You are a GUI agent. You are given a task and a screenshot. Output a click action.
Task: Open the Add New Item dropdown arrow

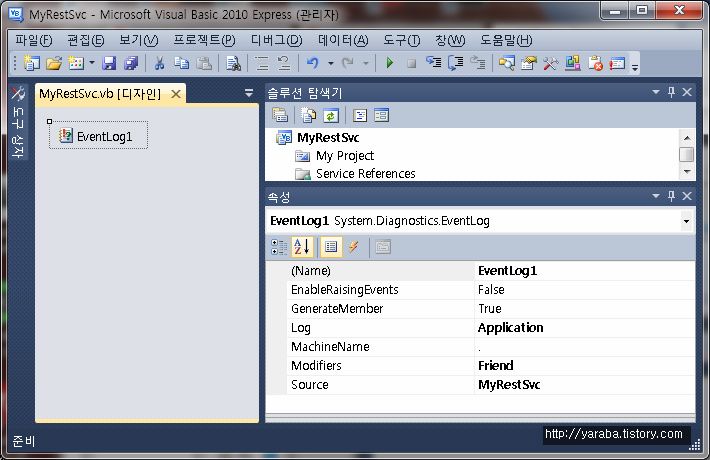(92, 62)
